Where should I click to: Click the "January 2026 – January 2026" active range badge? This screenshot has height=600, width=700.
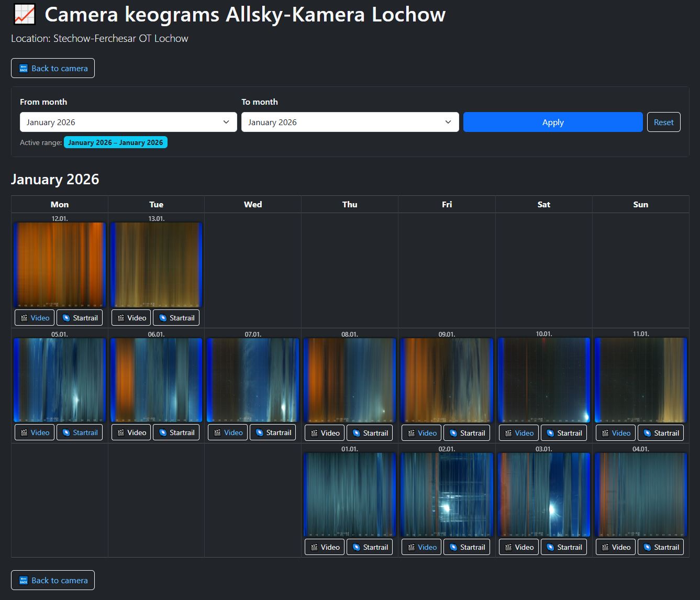point(116,142)
